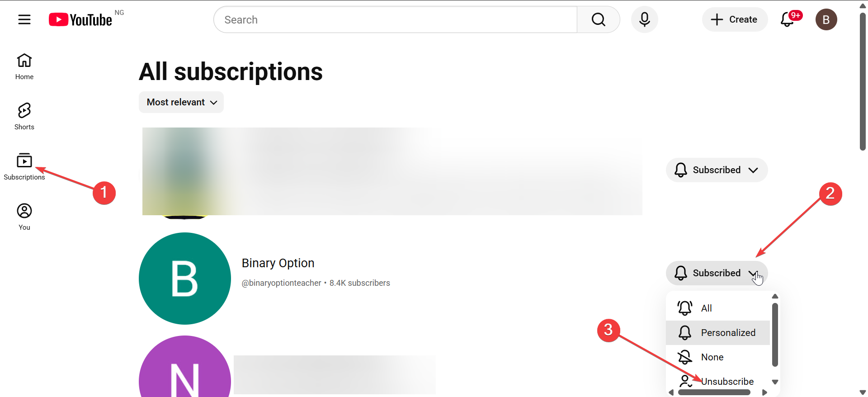Open the hamburger guide menu
Screen dimensions: 868x397
click(24, 19)
